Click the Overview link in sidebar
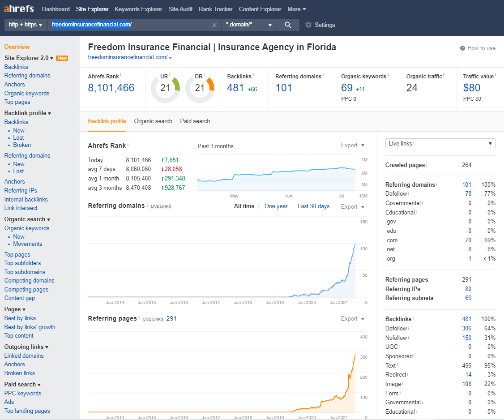This screenshot has height=420, width=504. [17, 47]
